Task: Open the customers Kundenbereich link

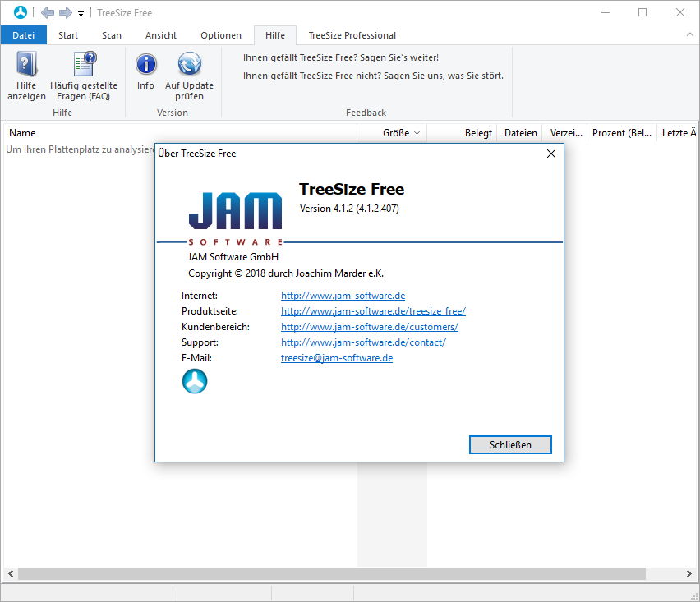Action: tap(370, 327)
